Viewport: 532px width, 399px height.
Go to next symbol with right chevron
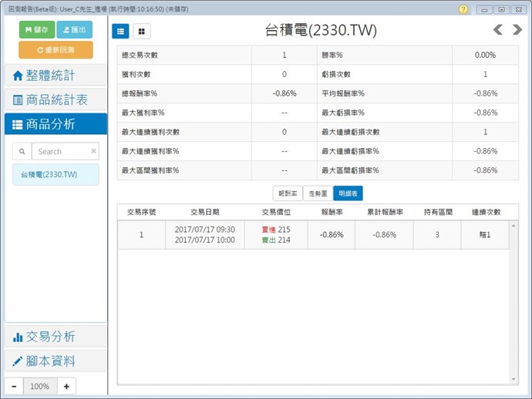point(517,30)
